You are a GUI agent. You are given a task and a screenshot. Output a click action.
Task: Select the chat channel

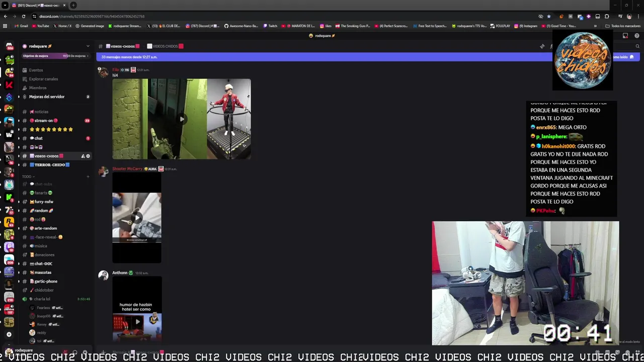tap(56, 138)
